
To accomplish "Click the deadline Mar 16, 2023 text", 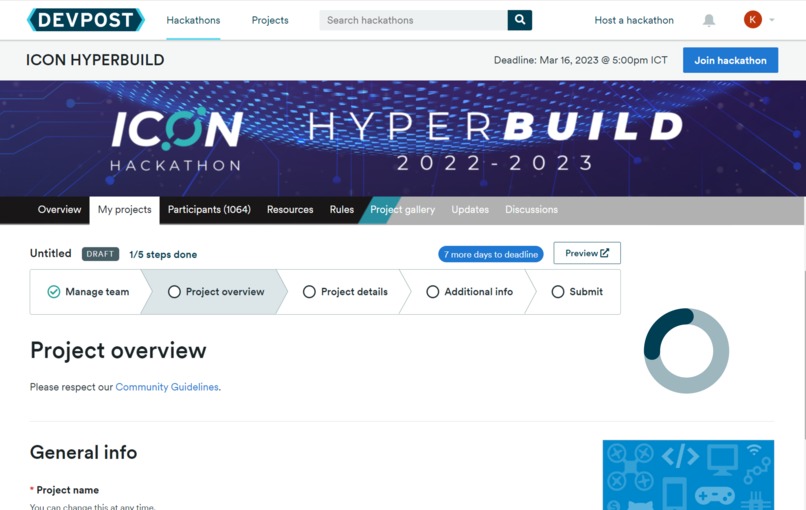I will click(580, 60).
